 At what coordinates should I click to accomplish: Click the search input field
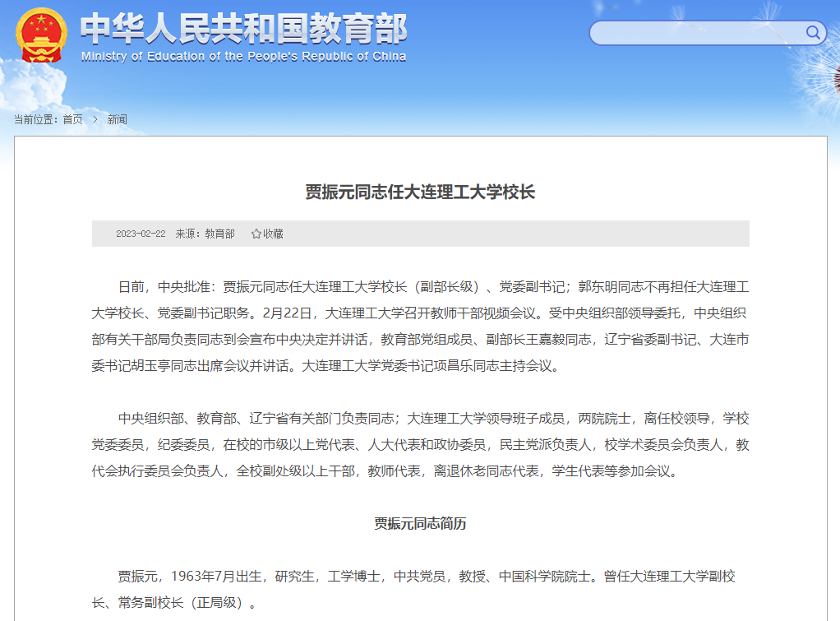point(699,32)
